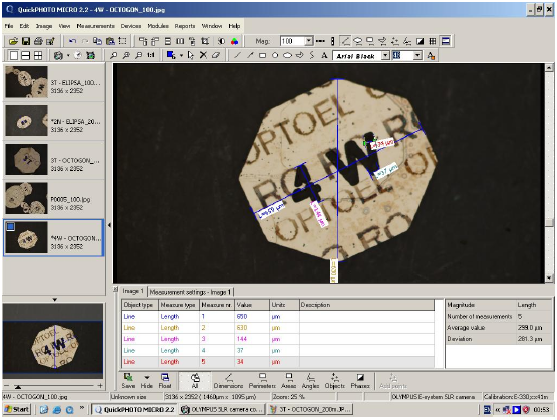
Task: Select the eraser tool
Action: tap(216, 55)
